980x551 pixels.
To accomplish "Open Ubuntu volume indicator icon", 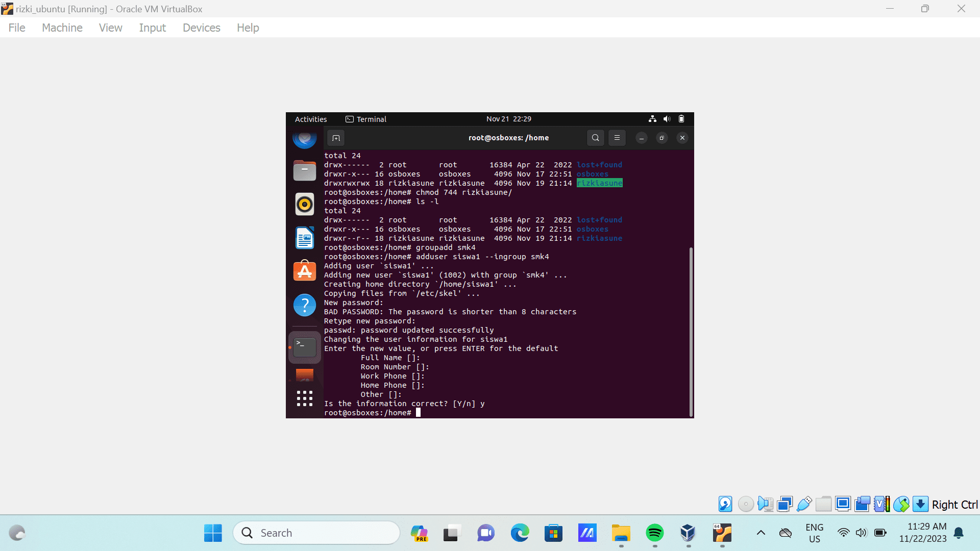I will (667, 119).
